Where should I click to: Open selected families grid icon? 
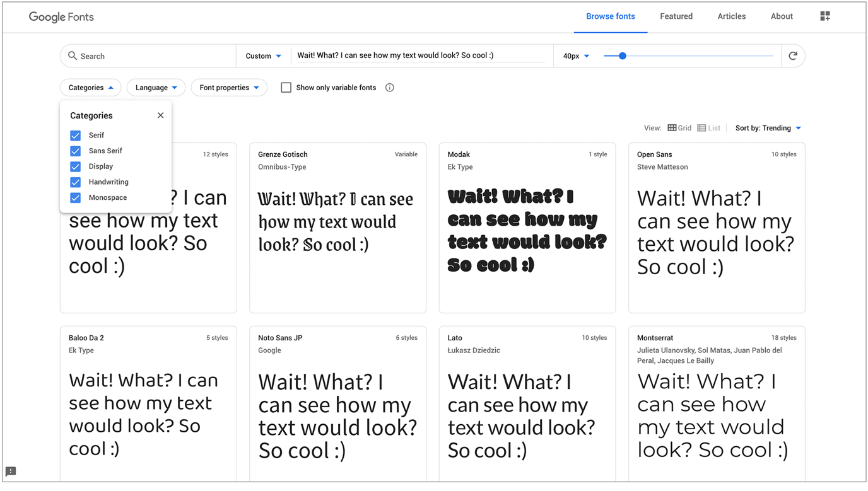(825, 16)
